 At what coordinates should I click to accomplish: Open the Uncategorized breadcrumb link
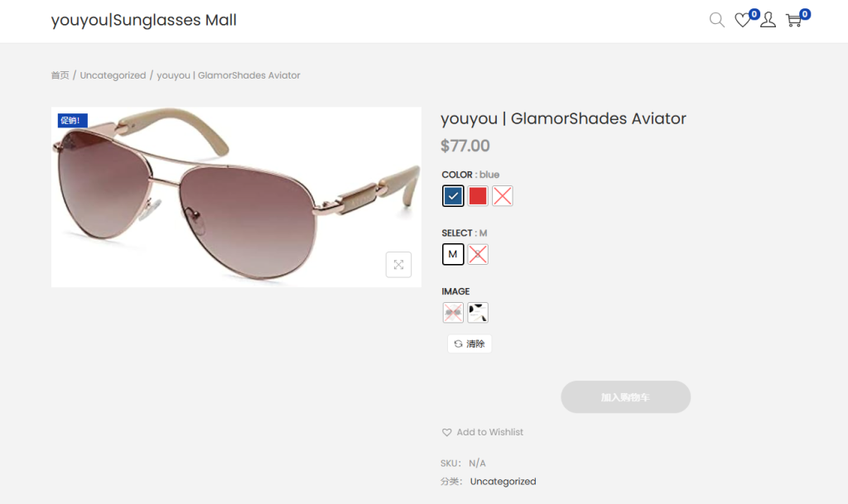point(113,74)
